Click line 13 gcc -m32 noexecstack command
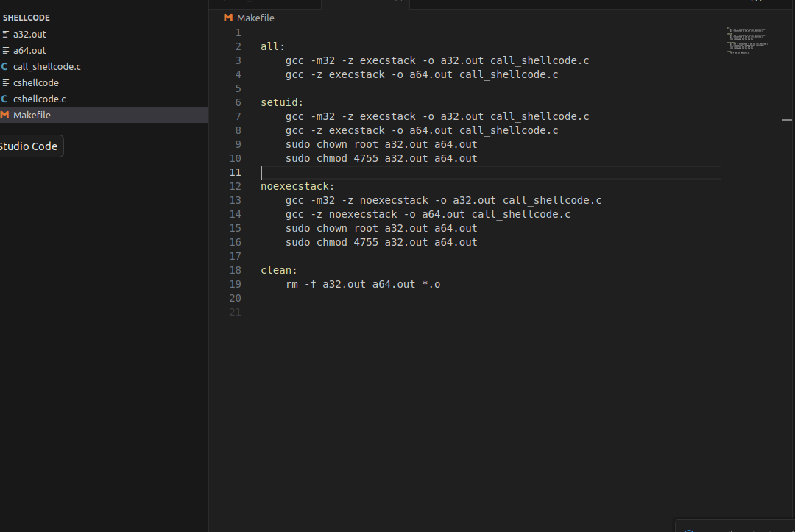Screen dimensions: 795x532 pos(444,201)
